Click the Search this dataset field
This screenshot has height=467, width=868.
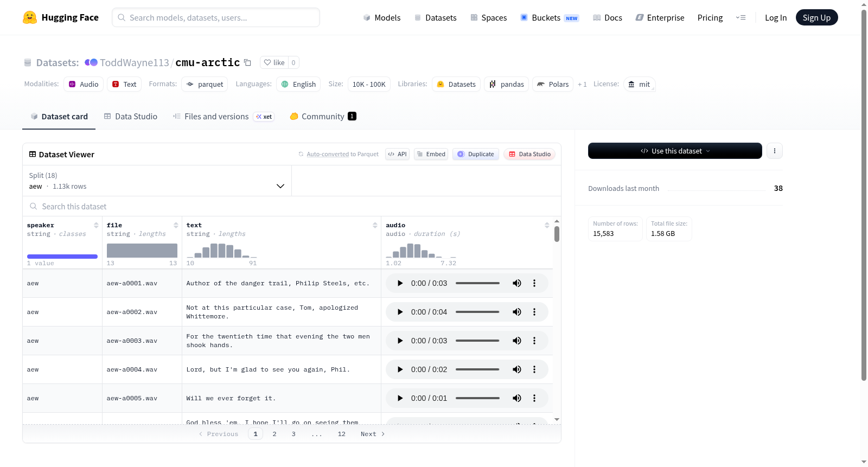point(292,206)
